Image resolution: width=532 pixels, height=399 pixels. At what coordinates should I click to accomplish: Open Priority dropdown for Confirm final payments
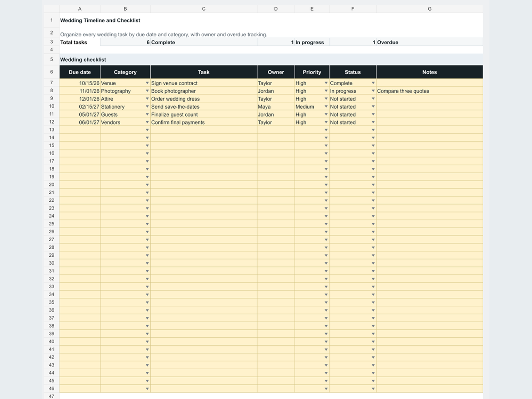[326, 122]
